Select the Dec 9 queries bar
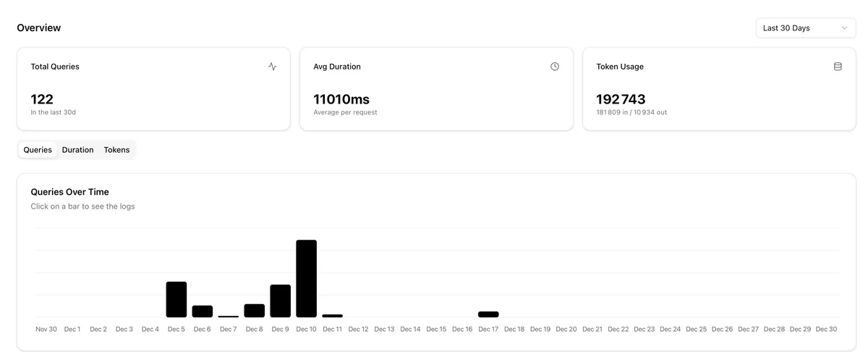 coord(281,301)
